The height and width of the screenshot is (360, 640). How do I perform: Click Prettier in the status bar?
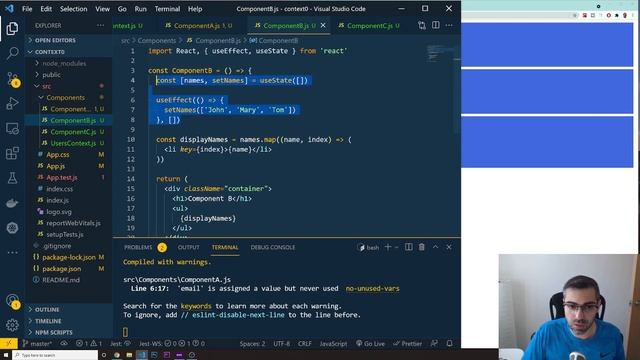(408, 344)
